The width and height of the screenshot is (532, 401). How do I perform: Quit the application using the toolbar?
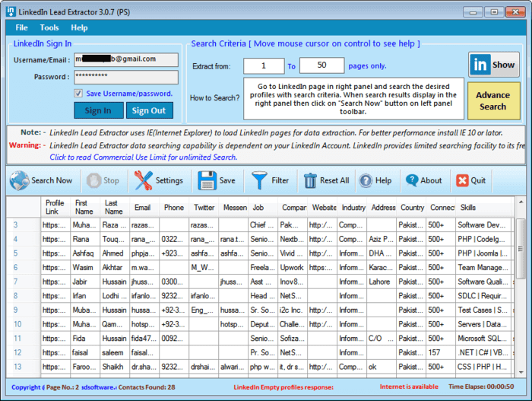pyautogui.click(x=462, y=180)
